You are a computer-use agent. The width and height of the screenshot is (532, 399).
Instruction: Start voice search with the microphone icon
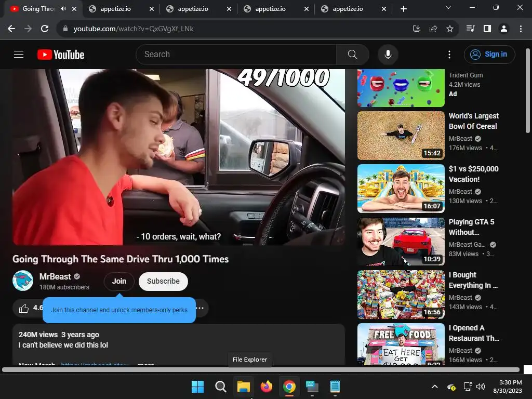point(388,54)
